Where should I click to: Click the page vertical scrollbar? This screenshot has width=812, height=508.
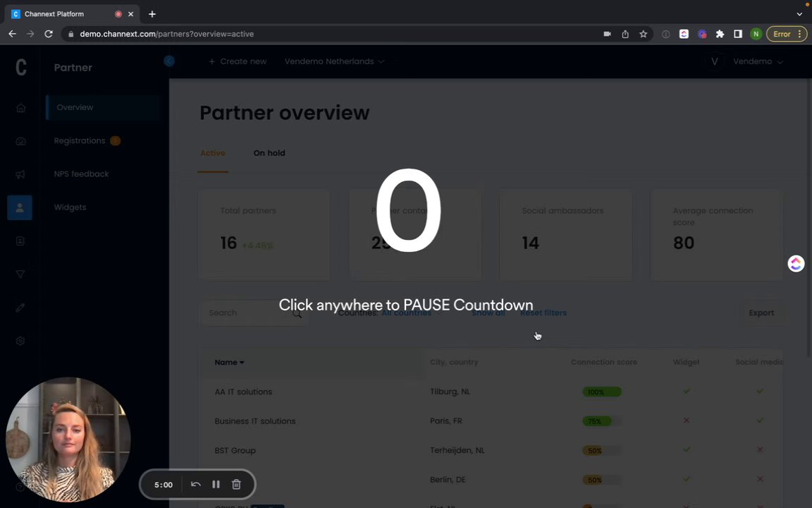808,218
